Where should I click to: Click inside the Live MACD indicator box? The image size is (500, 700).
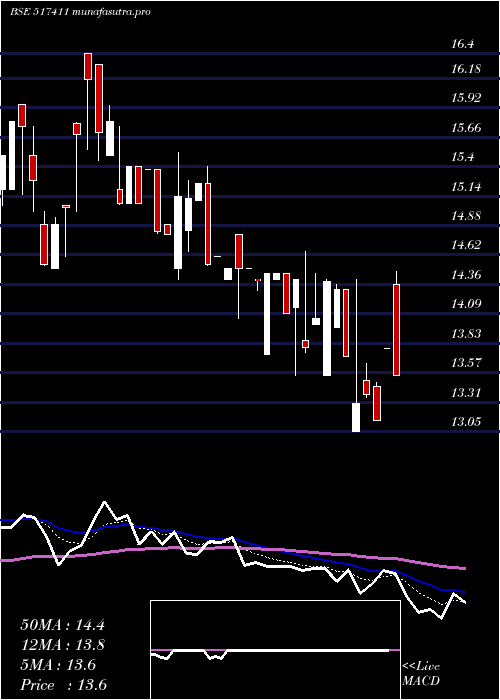(x=275, y=650)
